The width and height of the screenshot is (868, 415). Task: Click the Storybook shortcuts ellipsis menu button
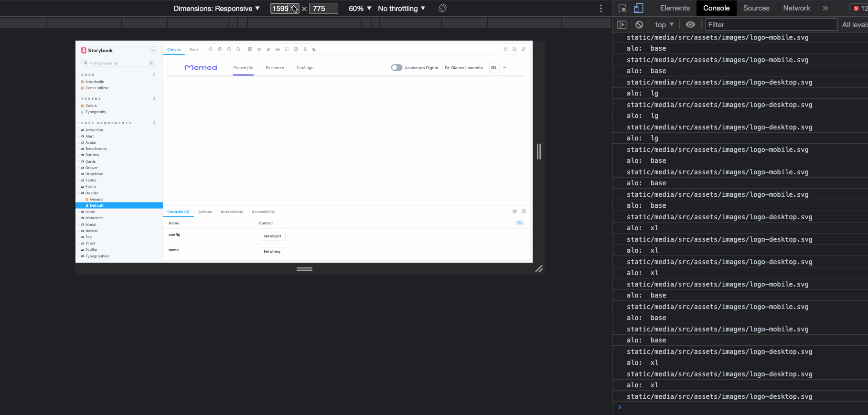pos(153,50)
